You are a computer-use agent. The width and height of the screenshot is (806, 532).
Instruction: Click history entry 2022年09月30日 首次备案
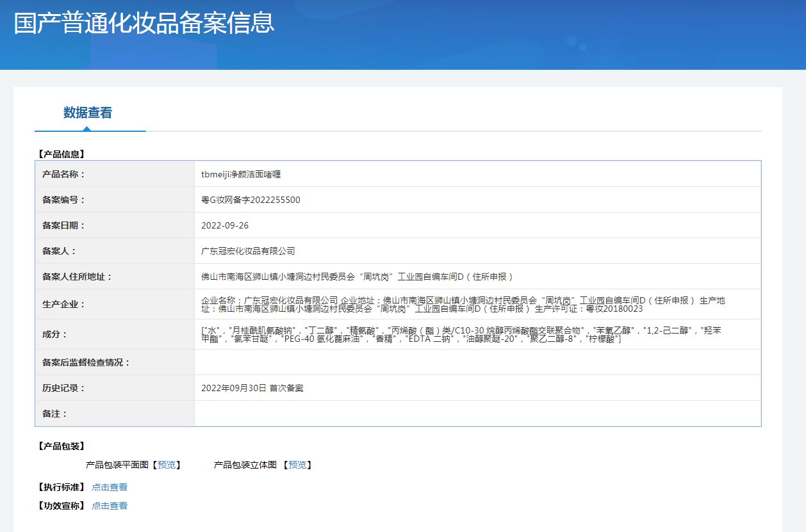click(252, 388)
